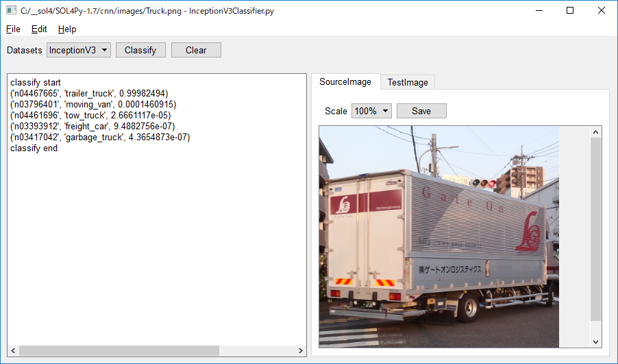The height and width of the screenshot is (364, 618).
Task: Click the 'garbage_truck' result line
Action: point(100,138)
